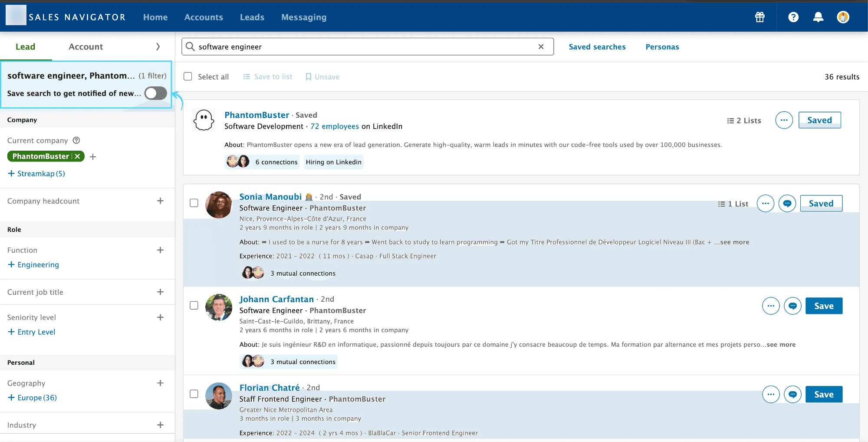Open Accounts in top navigation
Image resolution: width=868 pixels, height=442 pixels.
coord(204,17)
